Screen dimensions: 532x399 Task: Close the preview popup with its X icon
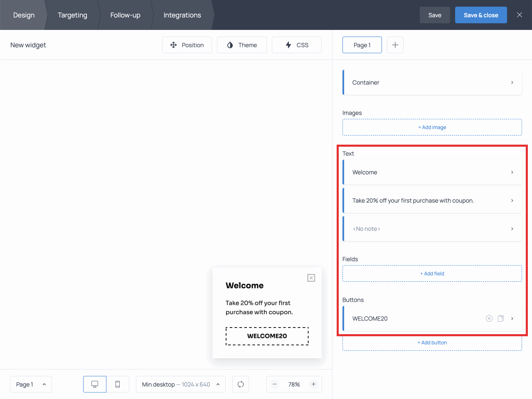(x=311, y=278)
